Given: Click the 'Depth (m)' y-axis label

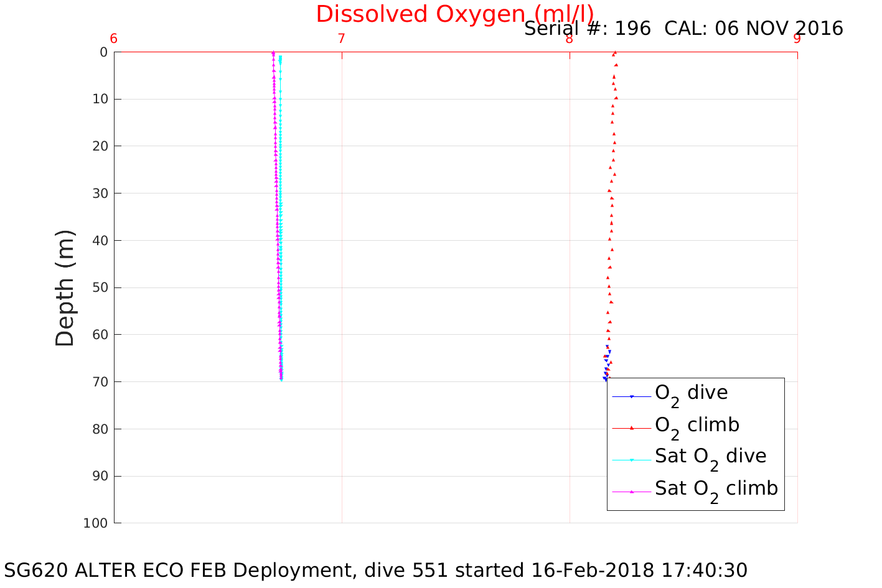Looking at the screenshot, I should pos(65,287).
